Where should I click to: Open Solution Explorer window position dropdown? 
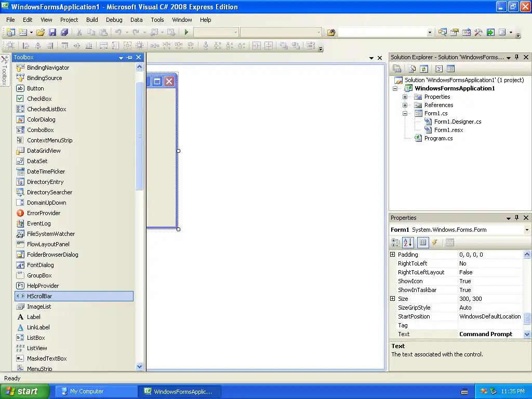509,58
